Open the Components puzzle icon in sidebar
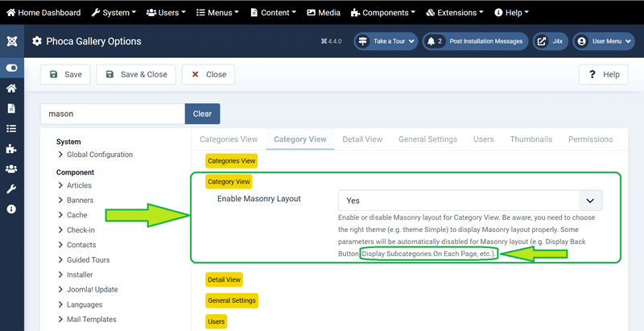 pyautogui.click(x=11, y=149)
